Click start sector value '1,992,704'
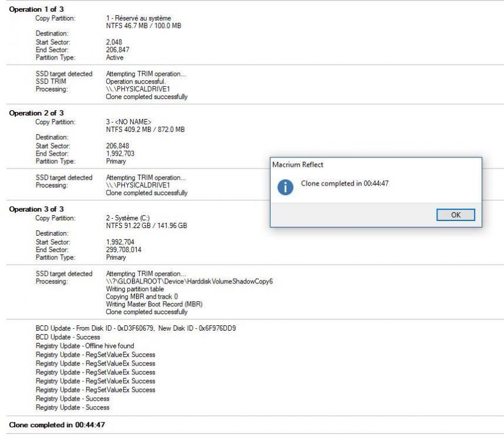The height and width of the screenshot is (442, 504). click(x=120, y=242)
